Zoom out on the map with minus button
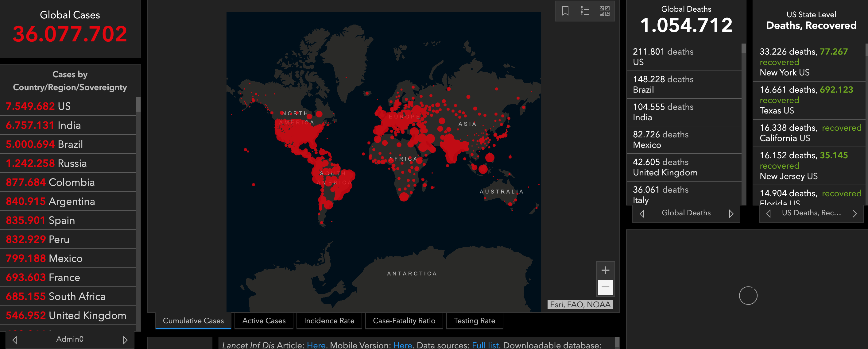868x349 pixels. 605,287
